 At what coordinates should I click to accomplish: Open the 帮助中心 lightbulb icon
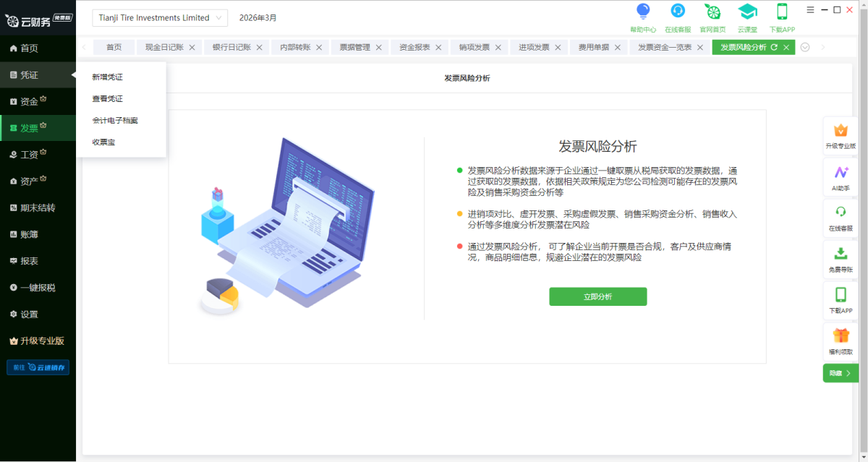642,12
